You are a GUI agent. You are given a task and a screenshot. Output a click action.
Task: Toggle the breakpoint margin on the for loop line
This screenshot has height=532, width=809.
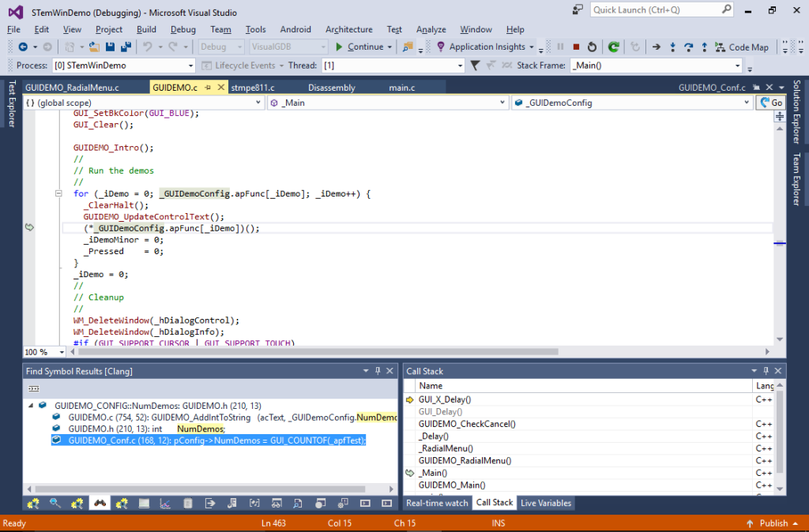click(x=29, y=193)
